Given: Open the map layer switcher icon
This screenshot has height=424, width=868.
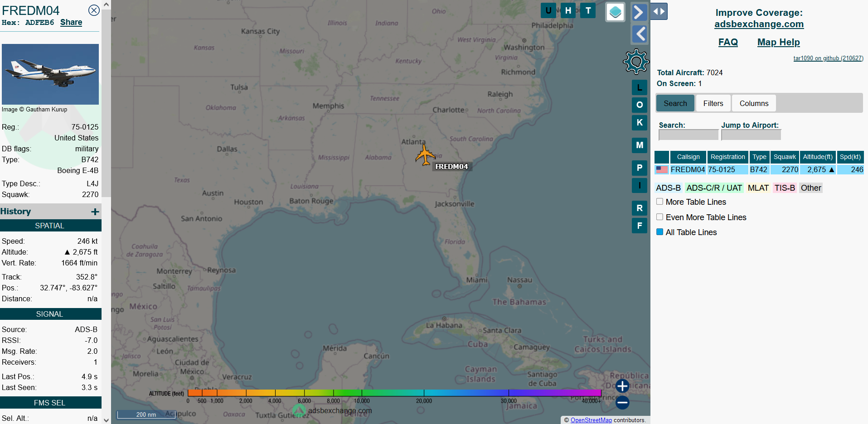Looking at the screenshot, I should coord(615,12).
